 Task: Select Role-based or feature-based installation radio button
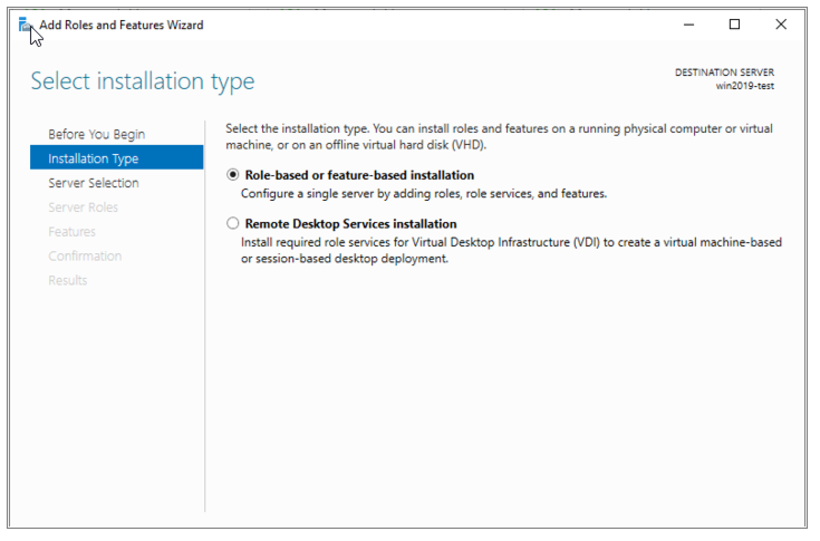tap(233, 175)
